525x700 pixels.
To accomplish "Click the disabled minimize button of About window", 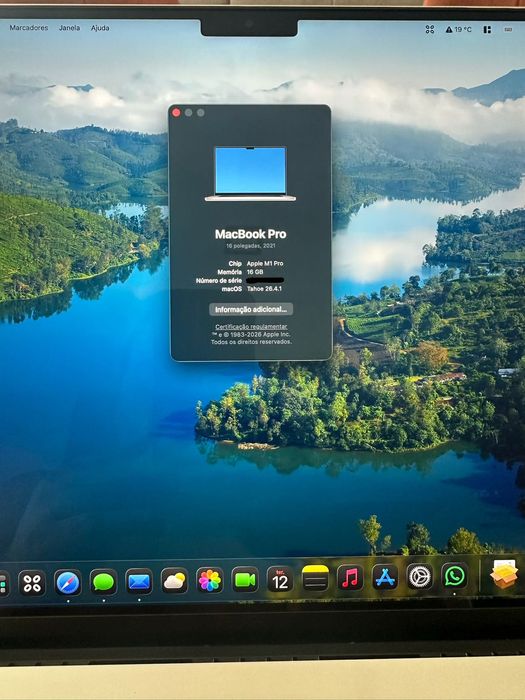I will [x=188, y=112].
